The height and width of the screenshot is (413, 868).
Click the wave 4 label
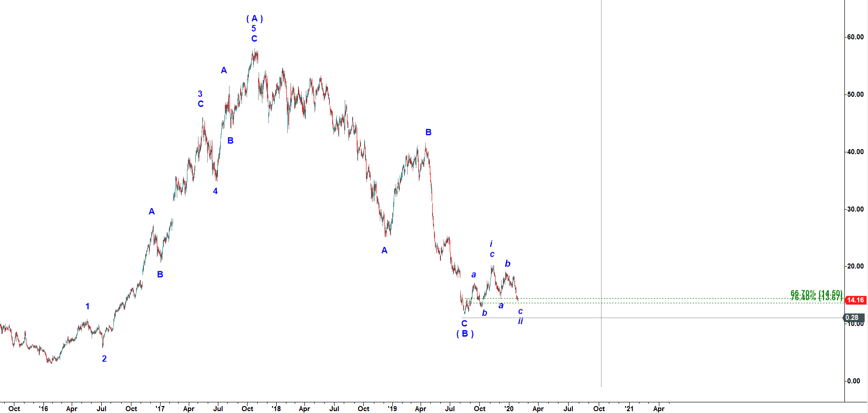tap(215, 191)
